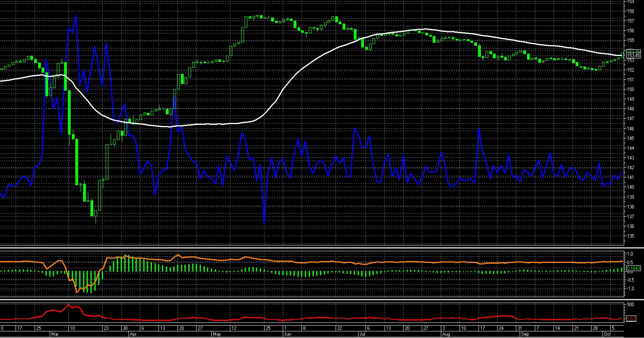
Task: Click the orange line's lowest trough
Action: click(77, 292)
